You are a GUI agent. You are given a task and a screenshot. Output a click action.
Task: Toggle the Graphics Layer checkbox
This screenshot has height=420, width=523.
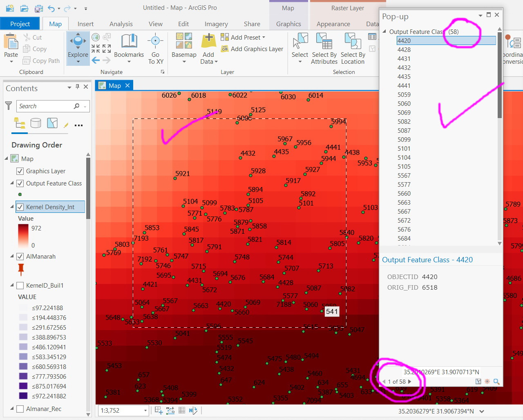pyautogui.click(x=20, y=171)
